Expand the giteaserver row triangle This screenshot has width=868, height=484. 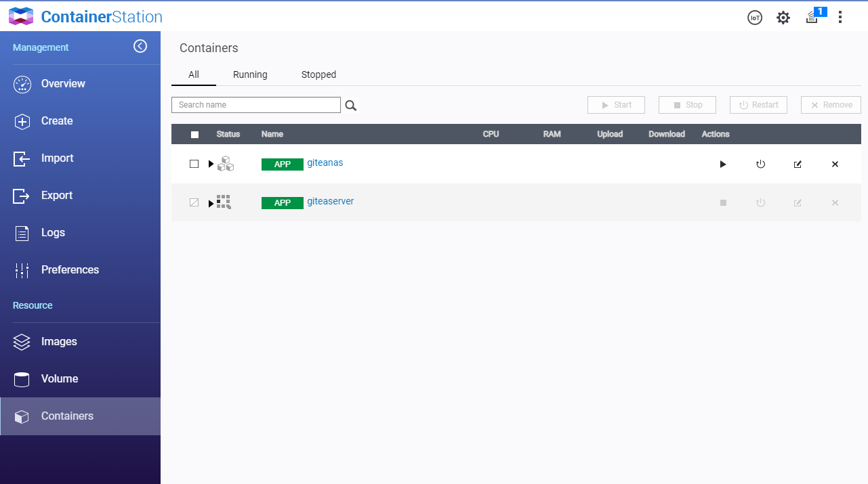[x=211, y=202]
